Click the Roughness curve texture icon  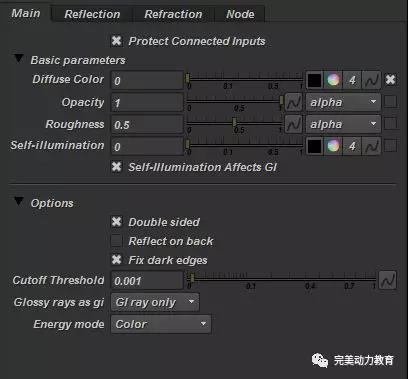[294, 124]
